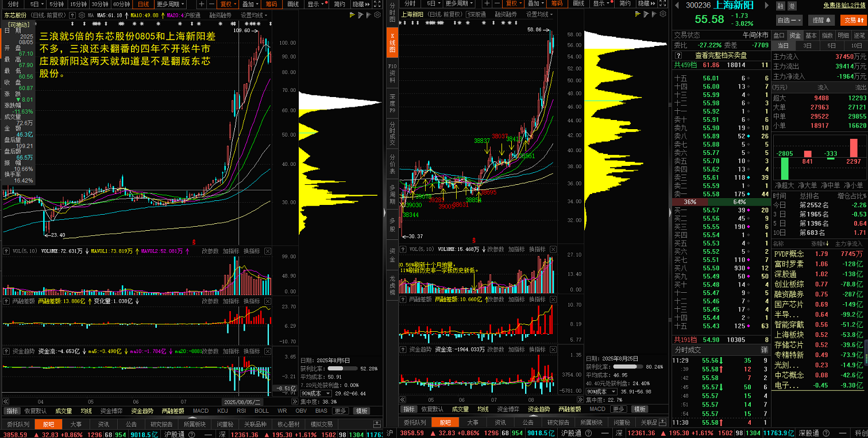This screenshot has height=438, width=868.
Task: Toggle 筹码 chip view on left chart
Action: click(272, 4)
